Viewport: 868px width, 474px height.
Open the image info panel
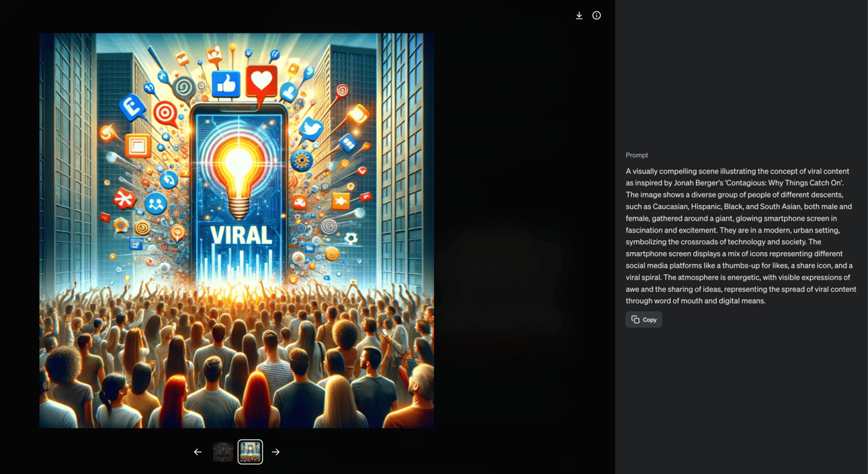(x=597, y=15)
